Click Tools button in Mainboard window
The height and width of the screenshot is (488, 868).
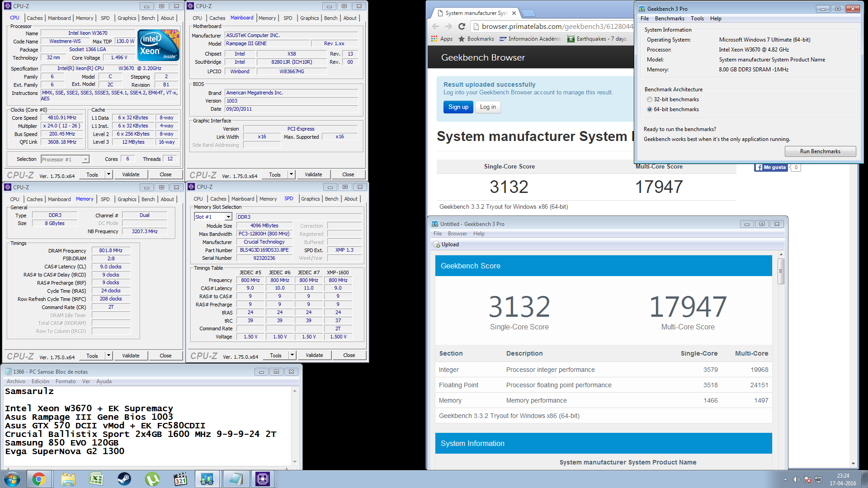(x=275, y=174)
